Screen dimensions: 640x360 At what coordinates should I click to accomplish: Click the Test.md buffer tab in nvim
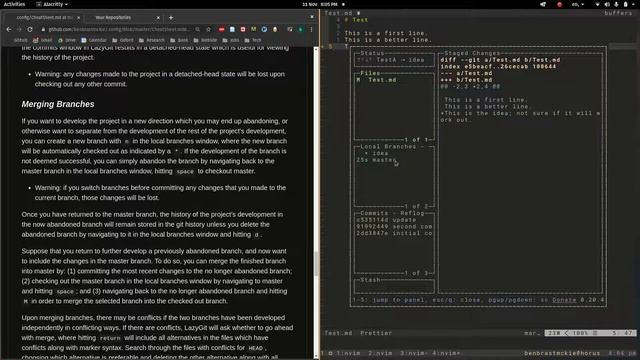tap(342, 13)
